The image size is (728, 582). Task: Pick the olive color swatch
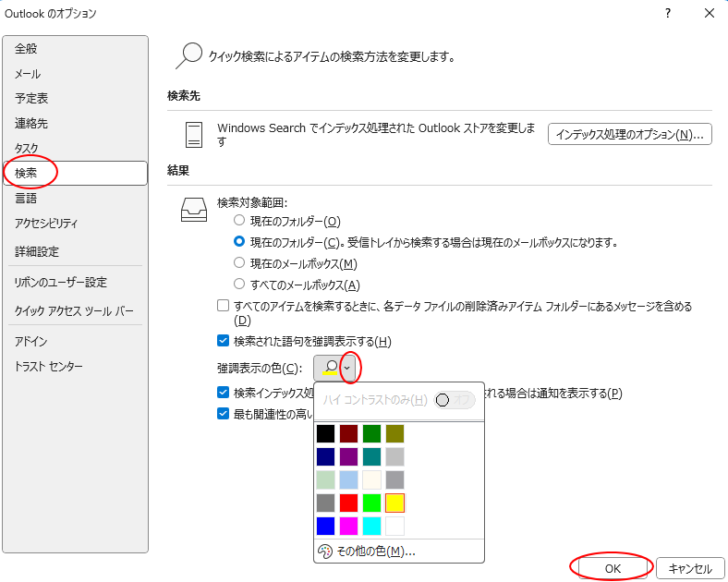coord(395,434)
